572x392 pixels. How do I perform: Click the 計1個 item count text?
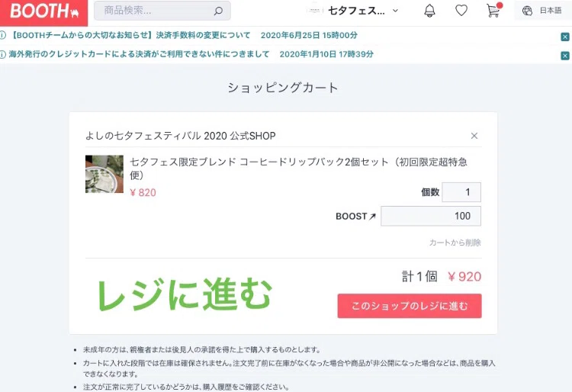[x=419, y=276]
